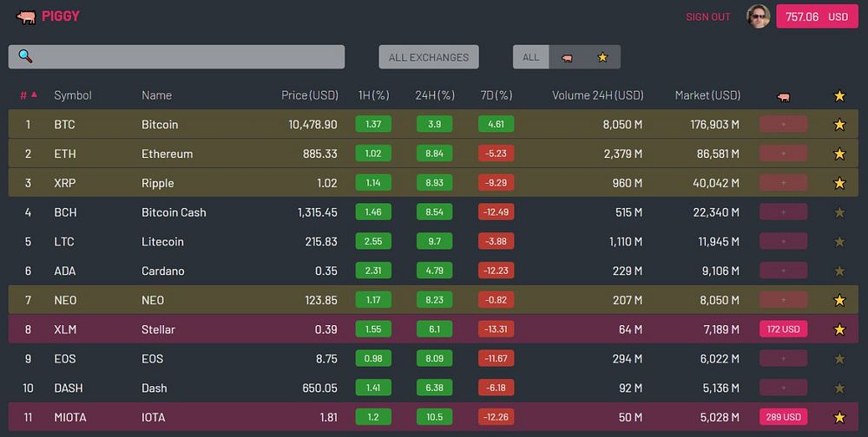The width and height of the screenshot is (868, 437).
Task: Open IOTA 289 USD holding badge
Action: point(783,417)
